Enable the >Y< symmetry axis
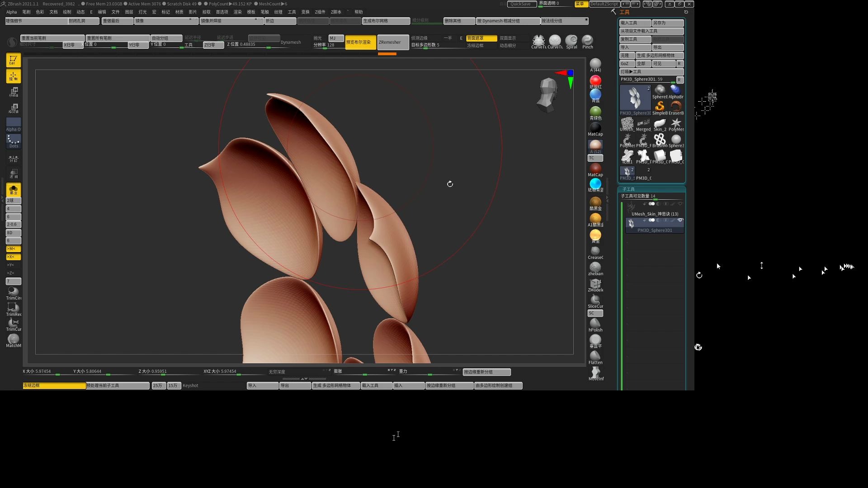Image resolution: width=868 pixels, height=488 pixels. point(13,265)
